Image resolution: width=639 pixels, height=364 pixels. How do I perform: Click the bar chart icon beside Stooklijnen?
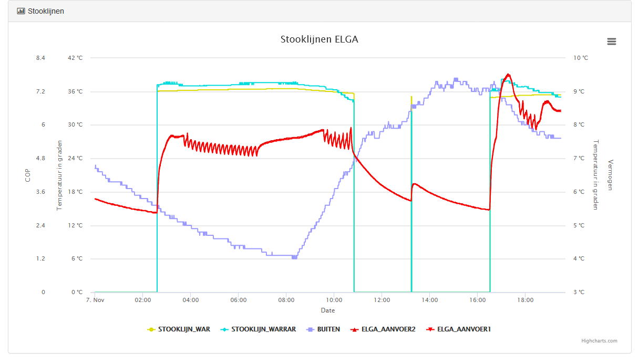[21, 11]
